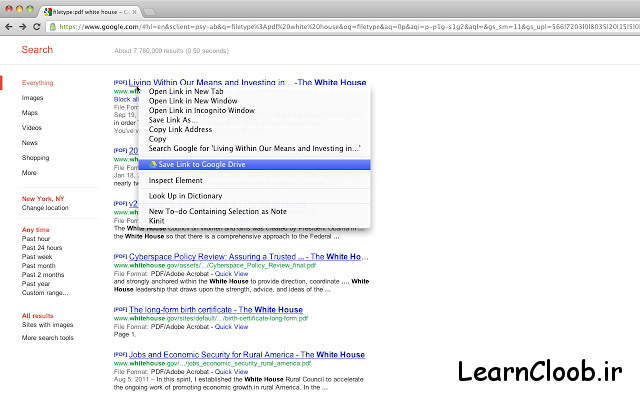
Task: Limit results to 'Past 24 hours'
Action: click(42, 248)
